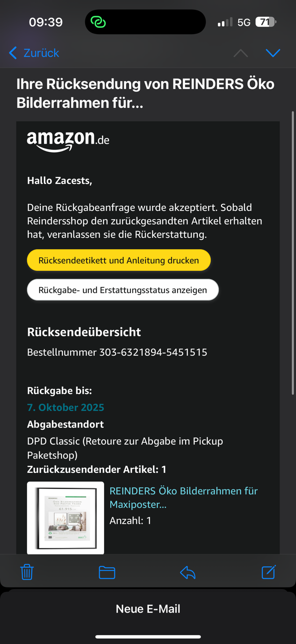Go to previous message with up arrow
Screen dimensions: 296x644
tap(241, 53)
